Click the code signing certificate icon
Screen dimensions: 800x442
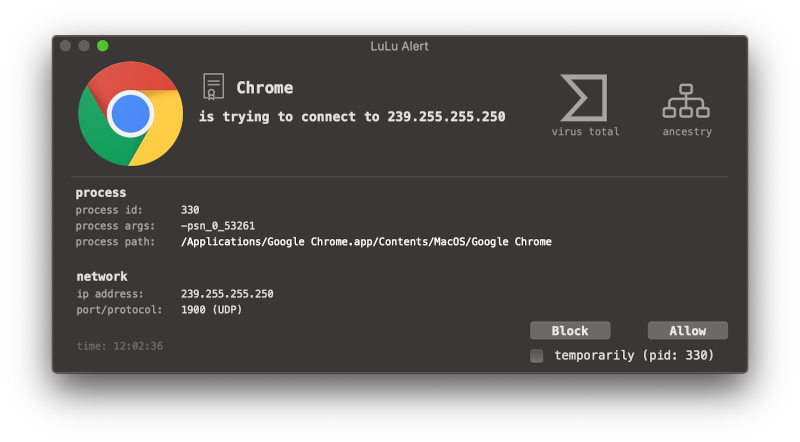[x=213, y=87]
